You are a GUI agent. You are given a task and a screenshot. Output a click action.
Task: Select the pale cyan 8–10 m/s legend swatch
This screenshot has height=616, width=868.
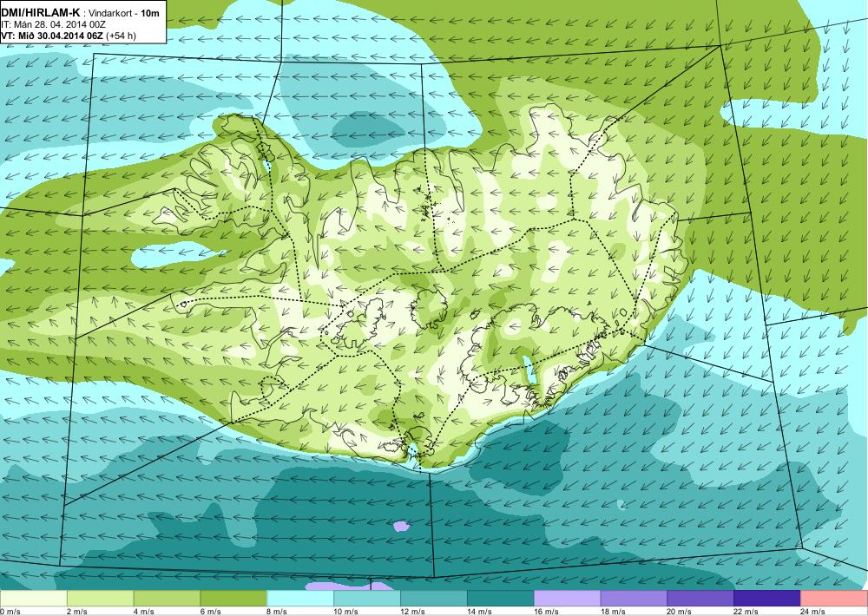300,599
